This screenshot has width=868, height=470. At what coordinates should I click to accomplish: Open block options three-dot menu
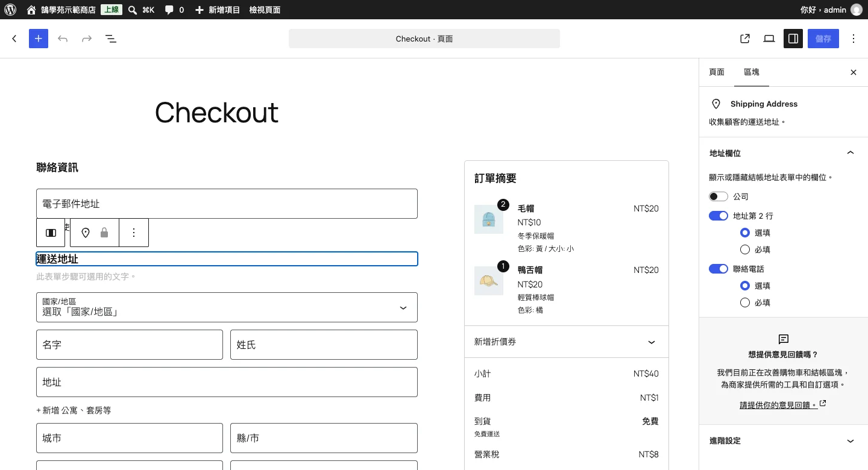134,233
